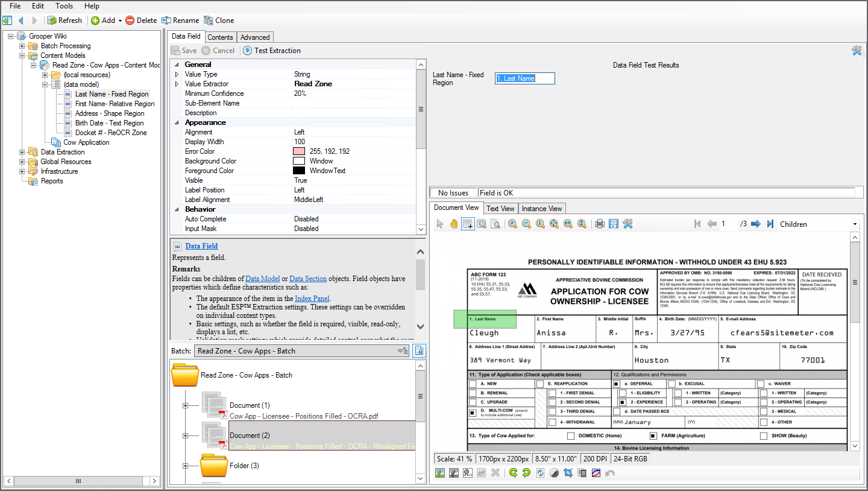Select the region selection rectangle tool
This screenshot has height=491, width=868.
(x=467, y=224)
